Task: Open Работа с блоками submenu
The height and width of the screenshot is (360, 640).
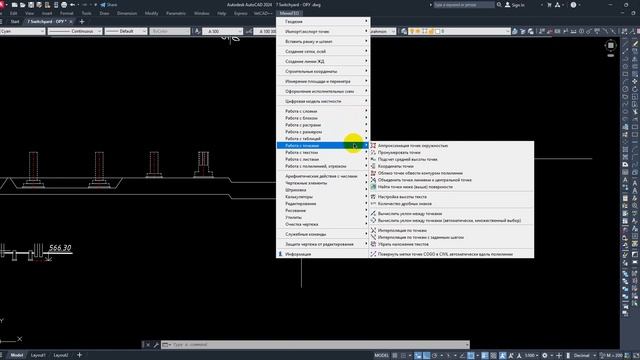Action: click(x=323, y=118)
